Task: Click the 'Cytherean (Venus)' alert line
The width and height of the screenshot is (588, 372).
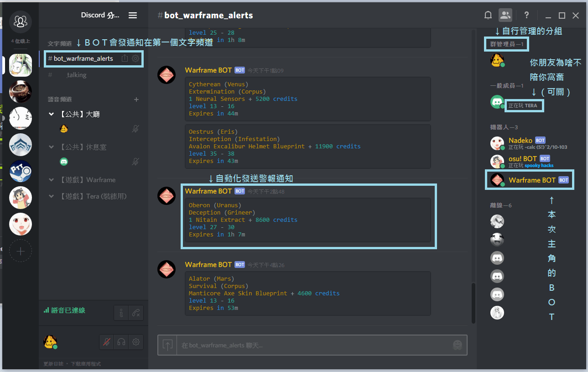Action: 219,84
